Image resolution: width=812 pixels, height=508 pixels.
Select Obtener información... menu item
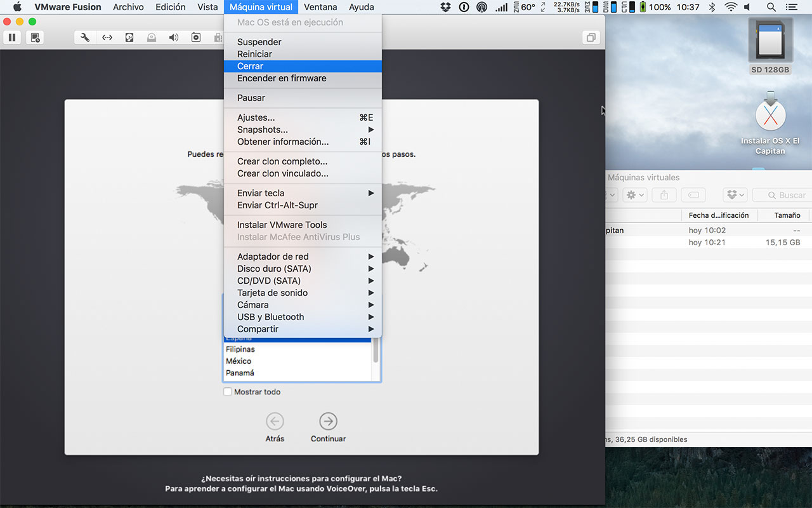(x=303, y=142)
